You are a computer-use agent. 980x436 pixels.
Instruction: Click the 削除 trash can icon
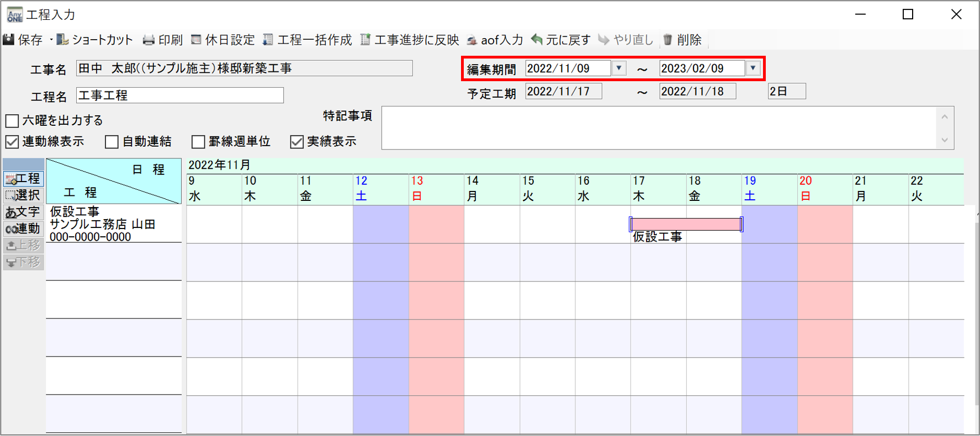(x=668, y=40)
